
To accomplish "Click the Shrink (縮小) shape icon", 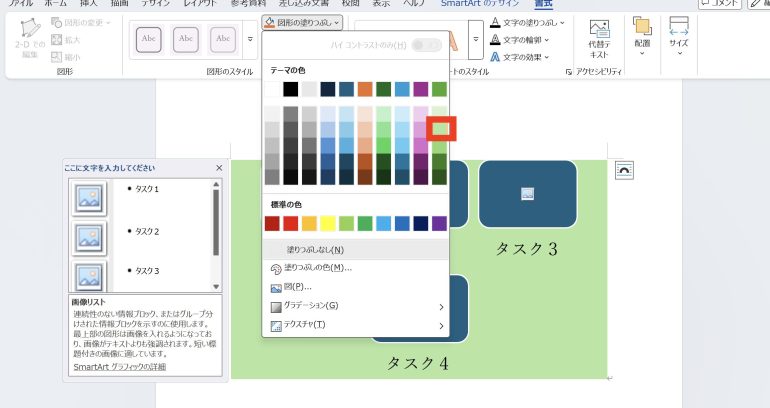I will click(56, 57).
